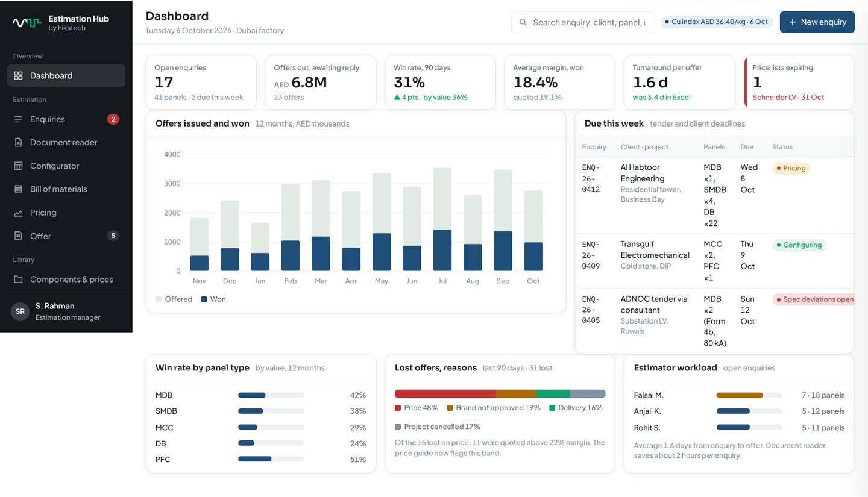This screenshot has height=497, width=868.
Task: Click the Pricing status pill
Action: pos(791,169)
